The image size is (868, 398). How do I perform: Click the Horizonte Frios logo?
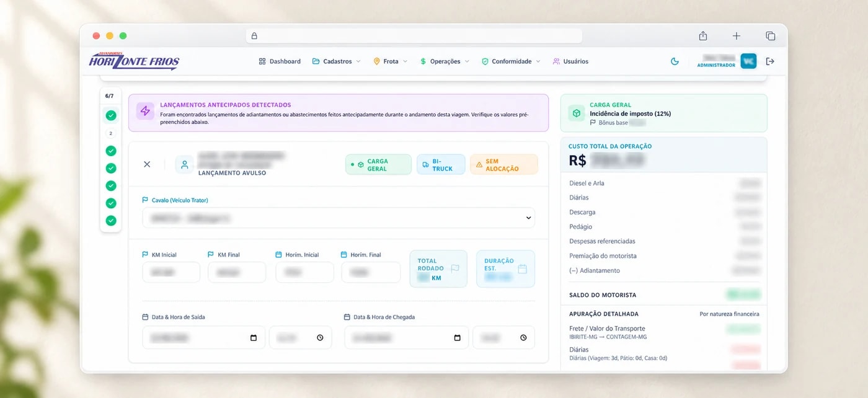tap(134, 61)
